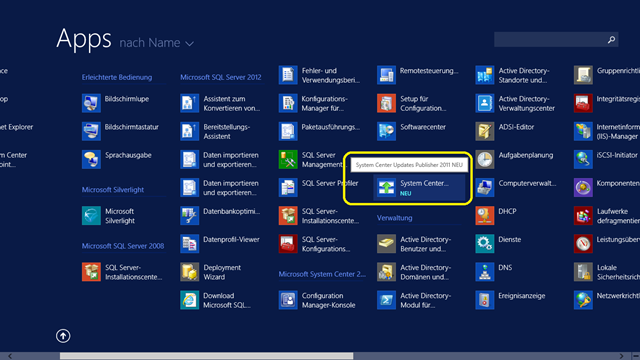
Task: Open the 'nach Name' sort dropdown
Action: point(156,43)
